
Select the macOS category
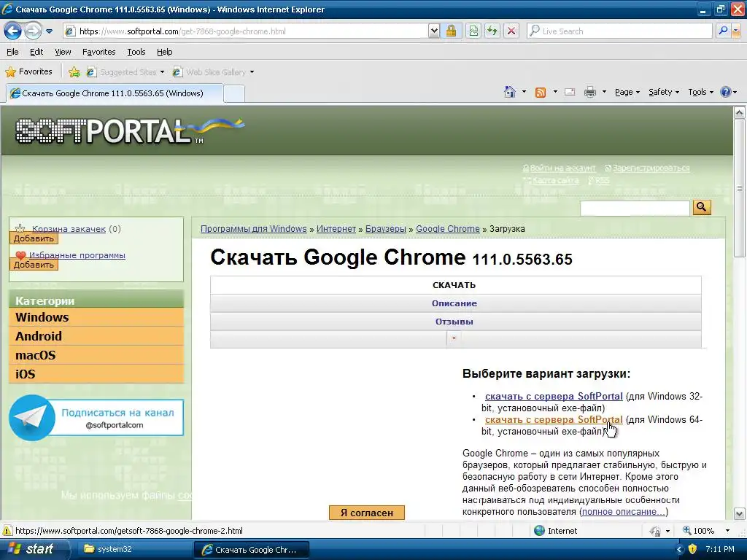[x=96, y=355]
